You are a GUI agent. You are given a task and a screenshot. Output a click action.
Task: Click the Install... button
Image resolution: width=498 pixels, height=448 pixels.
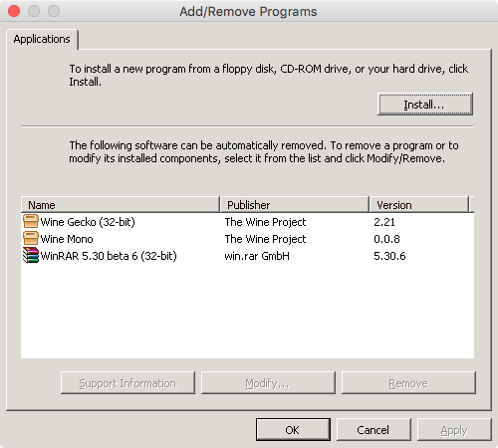tap(425, 105)
